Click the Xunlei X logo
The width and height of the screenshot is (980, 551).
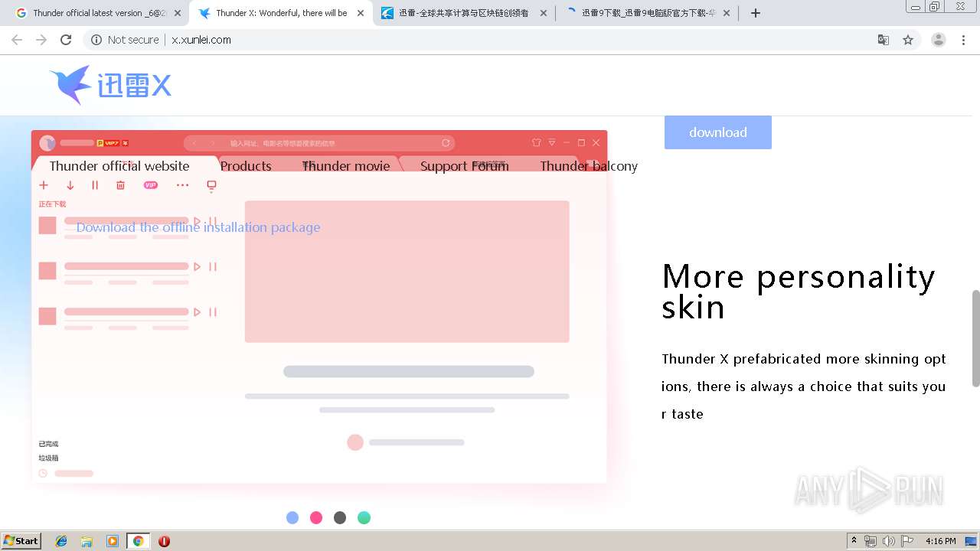[x=110, y=85]
